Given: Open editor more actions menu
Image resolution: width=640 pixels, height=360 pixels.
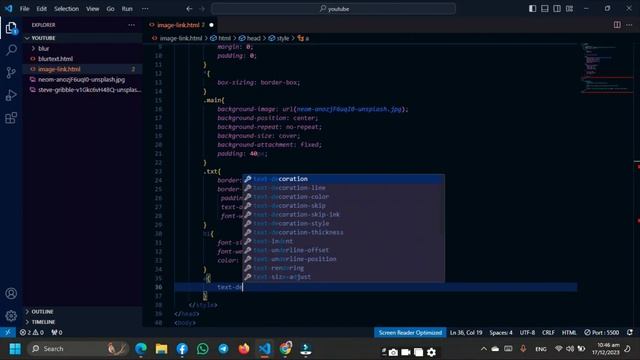Looking at the screenshot, I should click(x=629, y=25).
